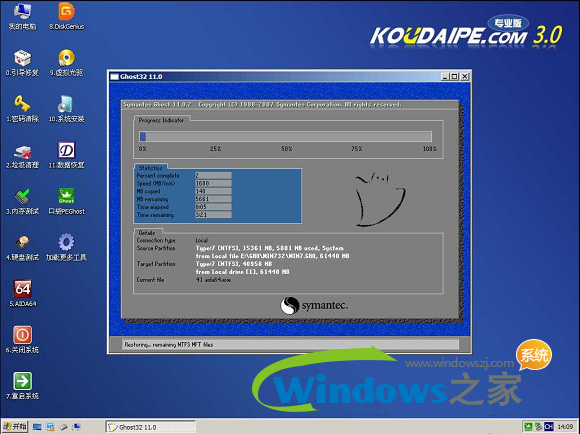Click the Ghost progress indicator bar
The height and width of the screenshot is (434, 580).
[x=285, y=137]
